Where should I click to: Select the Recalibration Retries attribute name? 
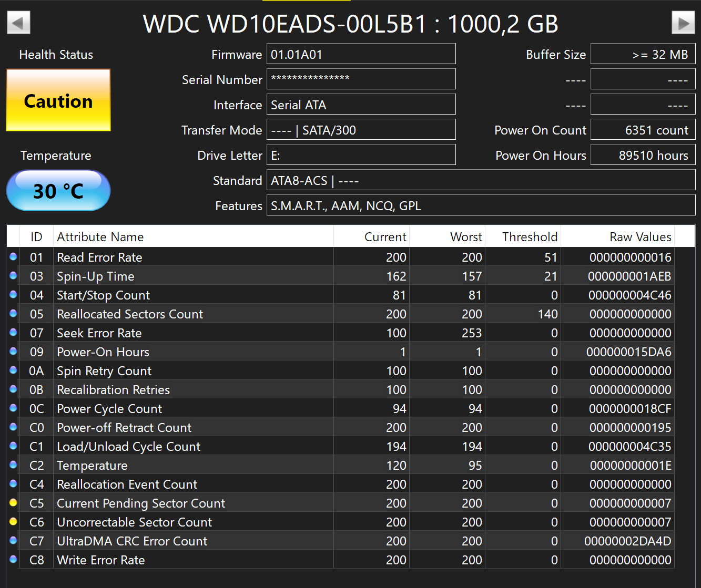(114, 390)
